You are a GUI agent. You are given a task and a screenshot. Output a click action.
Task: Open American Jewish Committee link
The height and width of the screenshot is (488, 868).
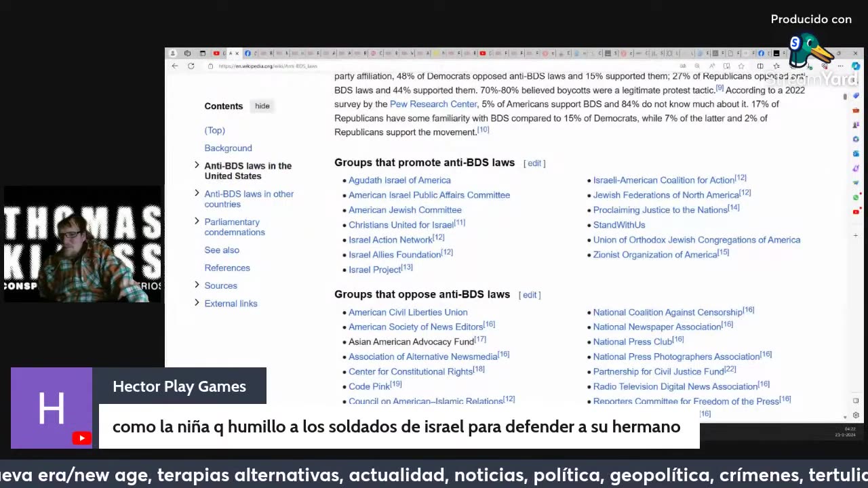tap(405, 210)
